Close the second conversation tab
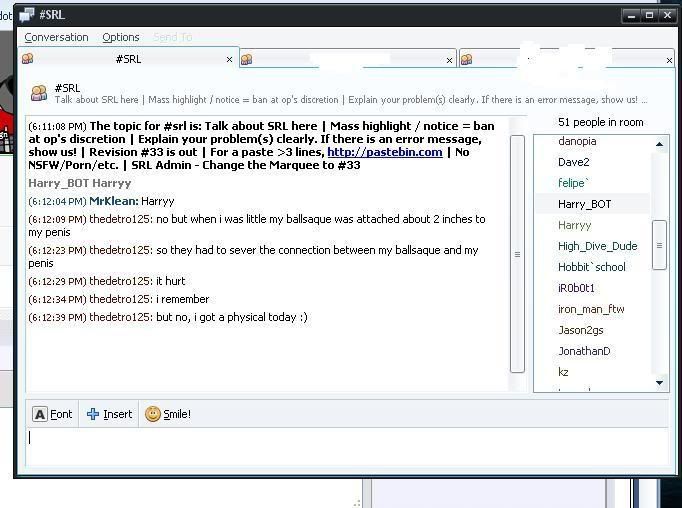 [449, 60]
